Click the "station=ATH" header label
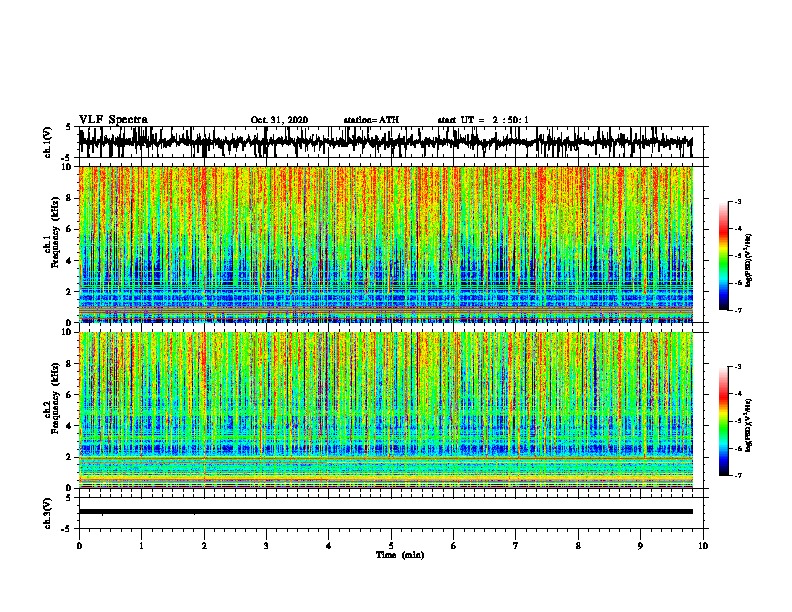Image resolution: width=792 pixels, height=612 pixels. coord(371,120)
